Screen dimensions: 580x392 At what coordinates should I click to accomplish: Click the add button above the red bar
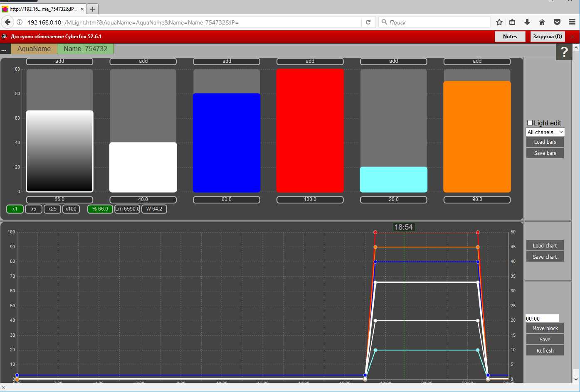[310, 61]
